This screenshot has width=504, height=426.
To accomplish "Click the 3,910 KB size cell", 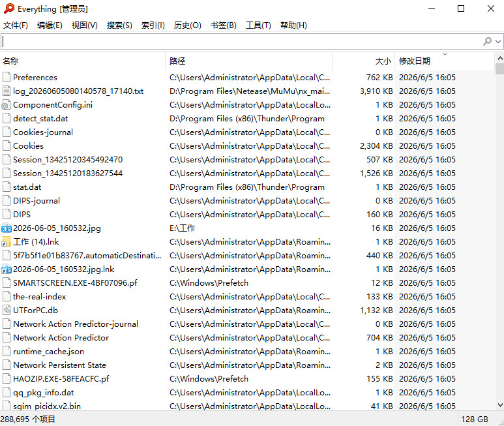I will (x=376, y=91).
